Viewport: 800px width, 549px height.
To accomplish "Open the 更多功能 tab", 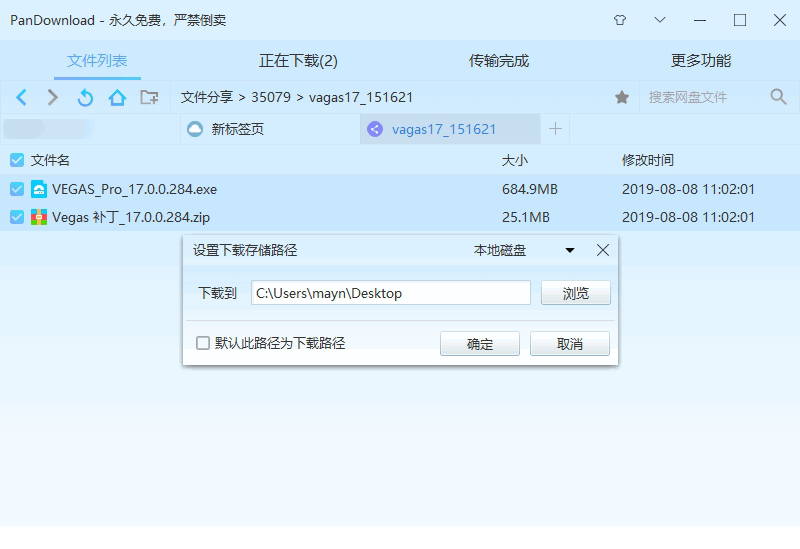I will pyautogui.click(x=701, y=61).
